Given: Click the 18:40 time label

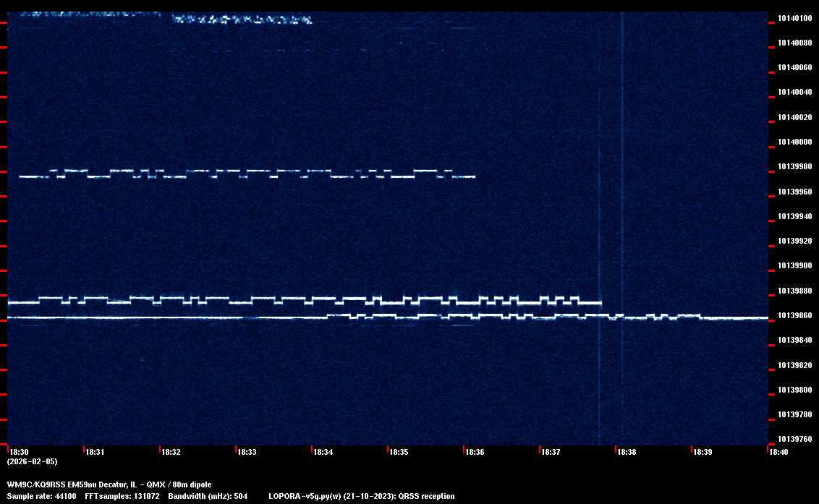Looking at the screenshot, I should 778,452.
